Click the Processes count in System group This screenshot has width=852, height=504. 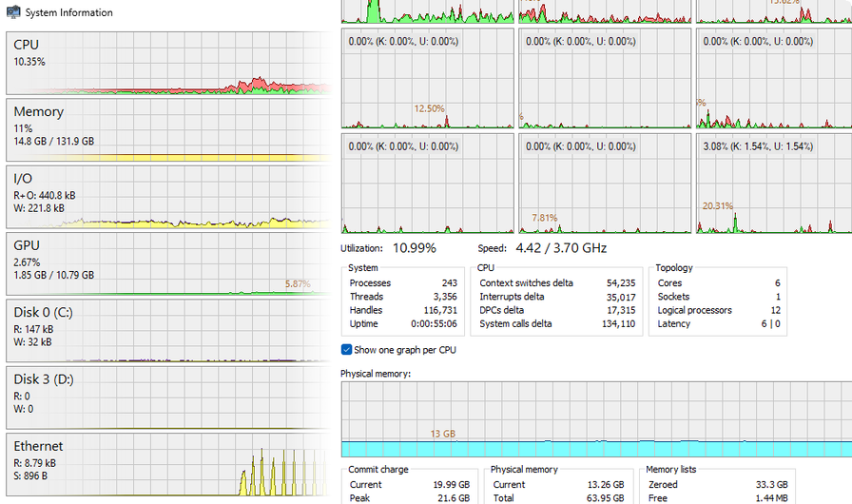(x=402, y=283)
